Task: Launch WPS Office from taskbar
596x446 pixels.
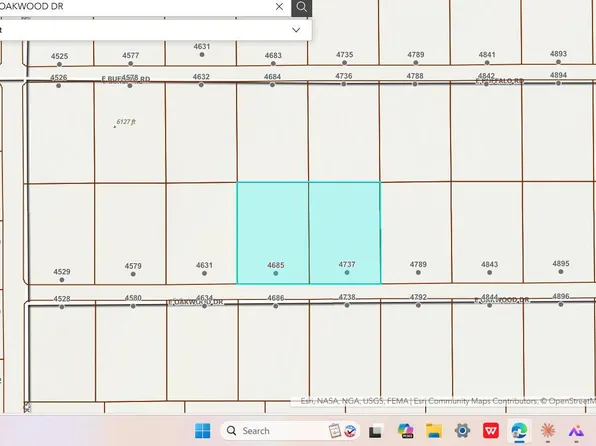Action: point(491,431)
